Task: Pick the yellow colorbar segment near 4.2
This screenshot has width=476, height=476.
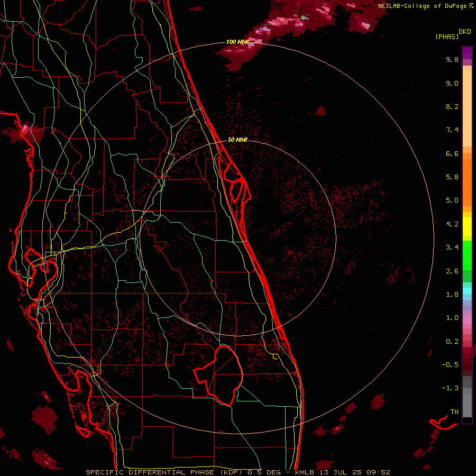Action: (x=467, y=226)
